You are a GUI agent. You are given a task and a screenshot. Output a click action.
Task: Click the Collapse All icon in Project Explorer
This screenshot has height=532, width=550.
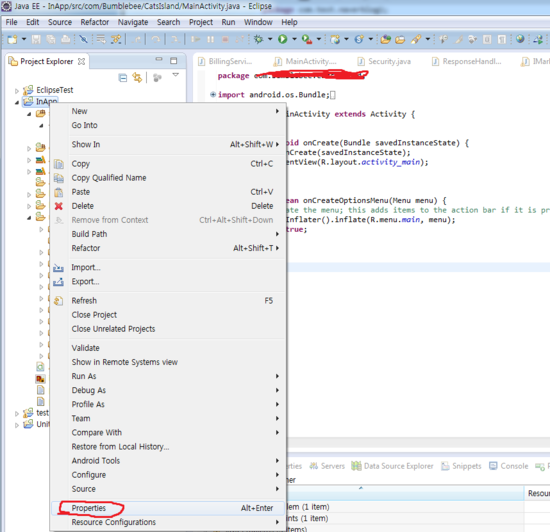click(123, 78)
